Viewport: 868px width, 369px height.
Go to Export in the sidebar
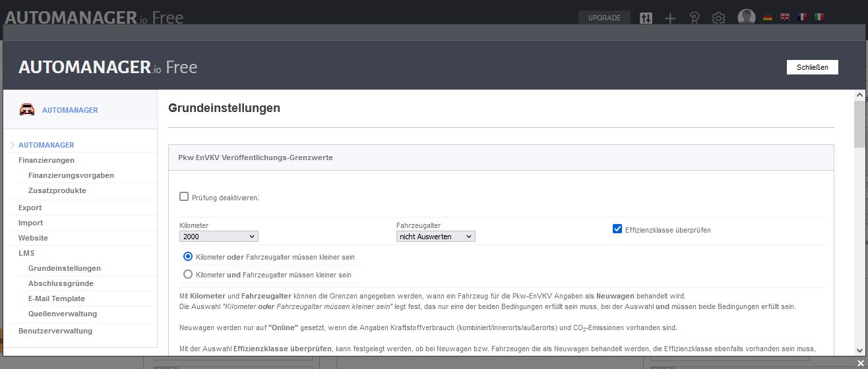pos(30,208)
